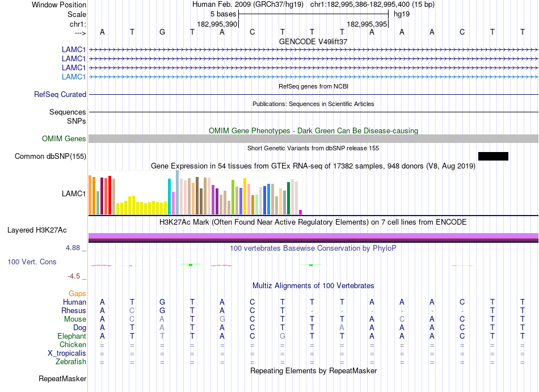539x392 pixels.
Task: Click the G base in the Rhesus row
Action: (162, 310)
